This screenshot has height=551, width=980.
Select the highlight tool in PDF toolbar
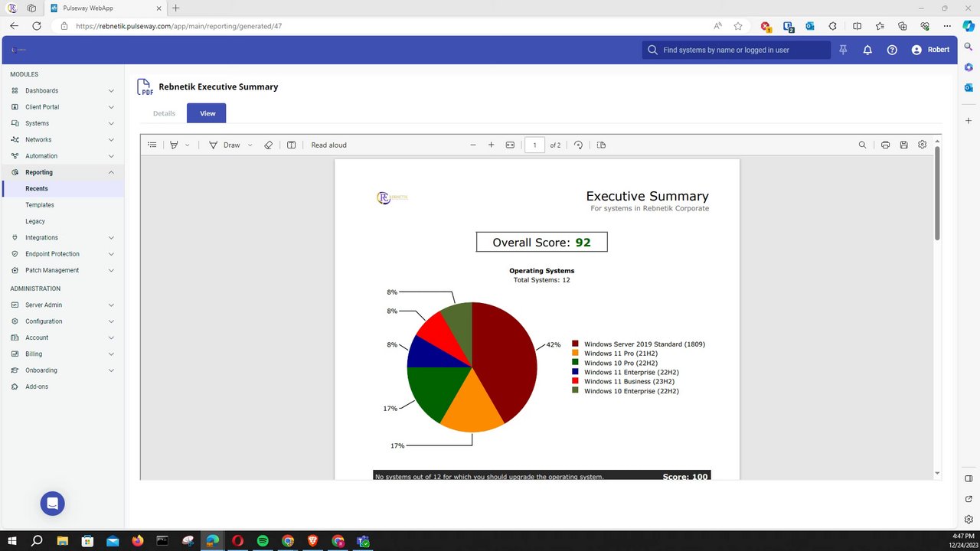[x=174, y=145]
